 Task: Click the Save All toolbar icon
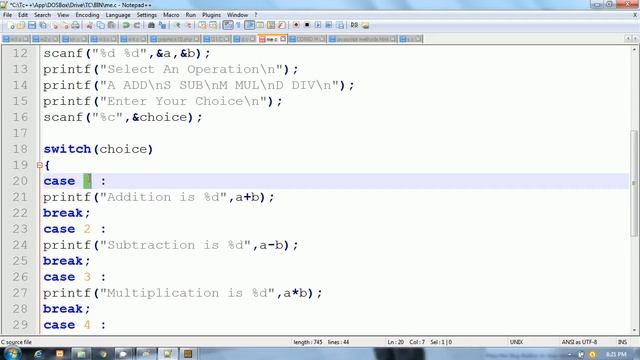[43, 25]
